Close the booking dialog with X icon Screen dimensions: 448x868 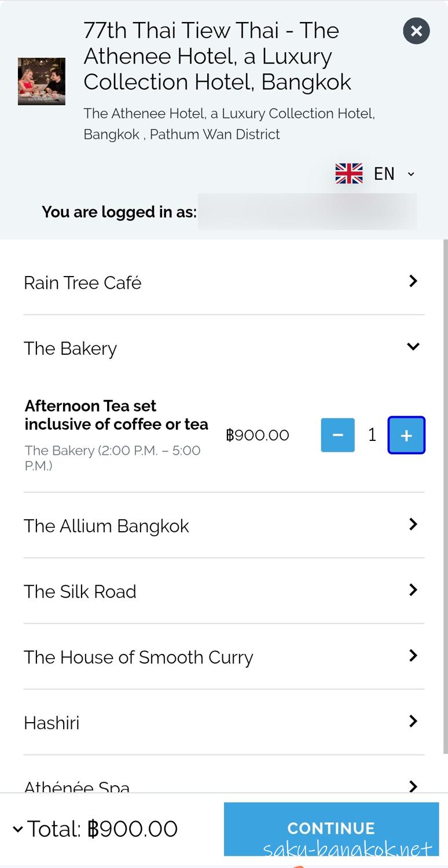(416, 31)
